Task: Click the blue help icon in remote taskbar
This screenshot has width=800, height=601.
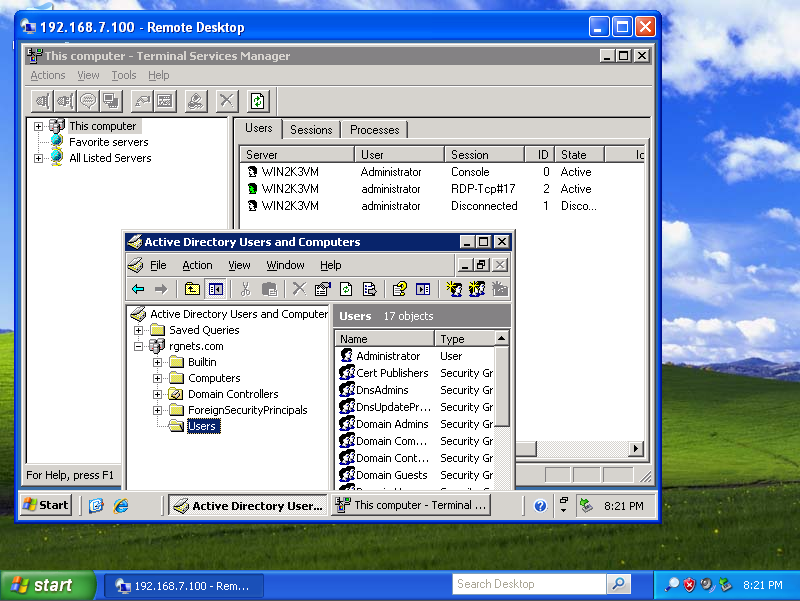Action: [x=540, y=506]
